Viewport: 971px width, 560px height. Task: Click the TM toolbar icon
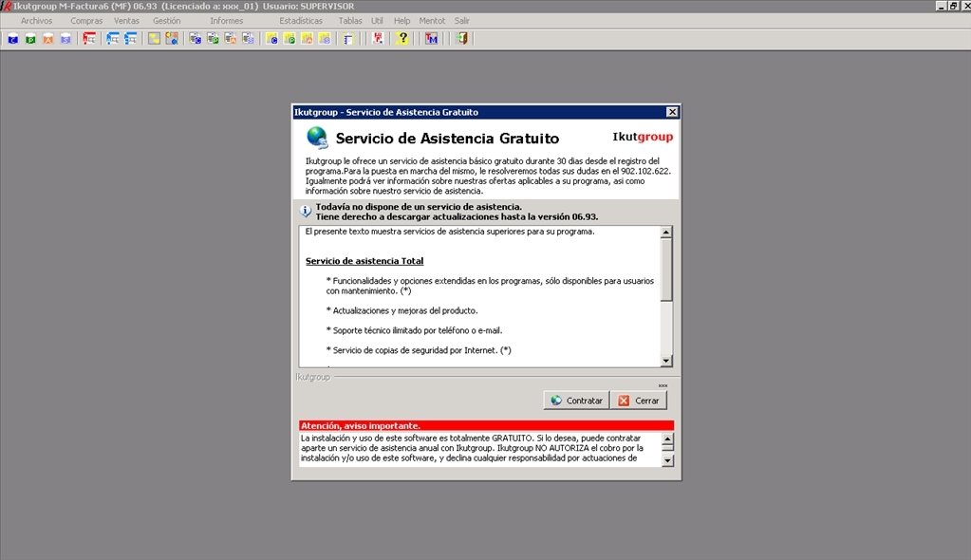(432, 38)
